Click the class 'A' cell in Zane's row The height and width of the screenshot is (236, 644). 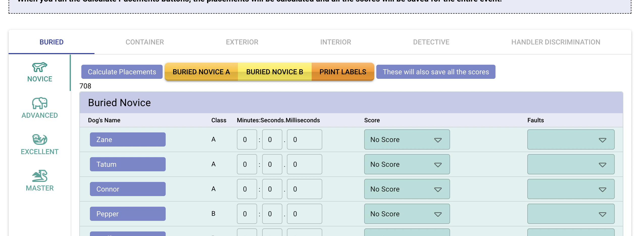point(213,139)
